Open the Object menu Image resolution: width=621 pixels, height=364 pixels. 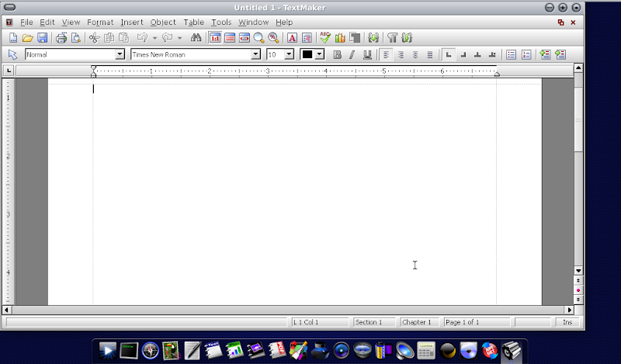163,23
